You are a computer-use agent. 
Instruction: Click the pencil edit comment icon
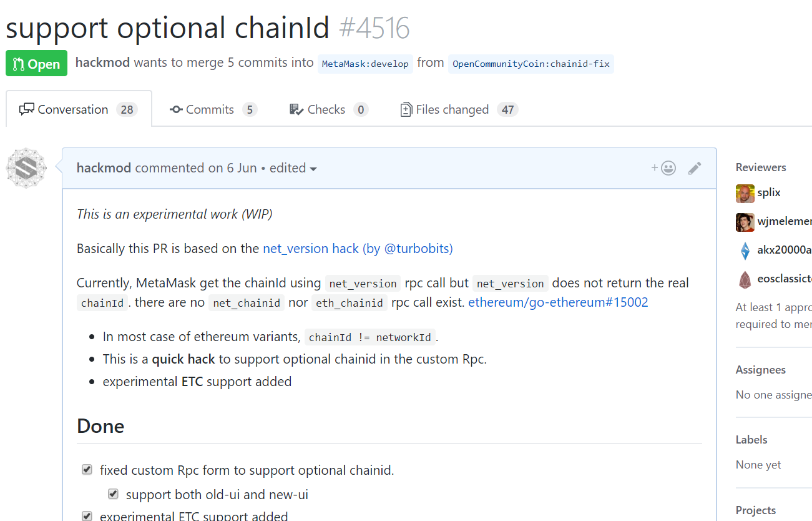point(695,168)
